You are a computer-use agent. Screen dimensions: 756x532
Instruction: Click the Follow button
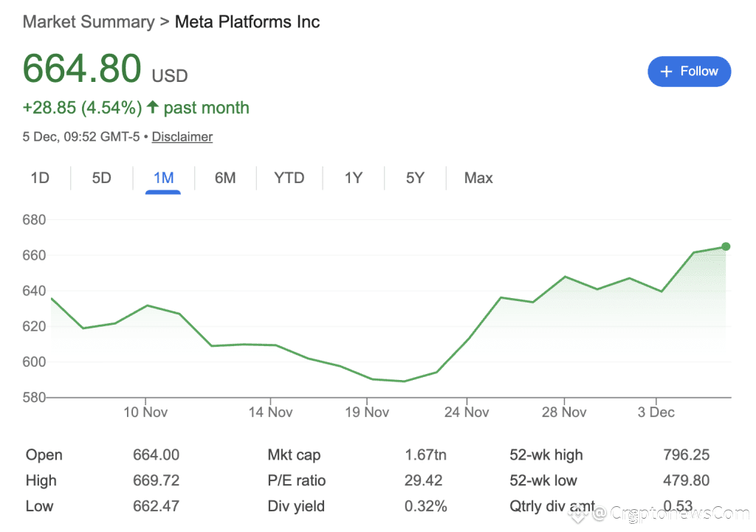point(689,72)
